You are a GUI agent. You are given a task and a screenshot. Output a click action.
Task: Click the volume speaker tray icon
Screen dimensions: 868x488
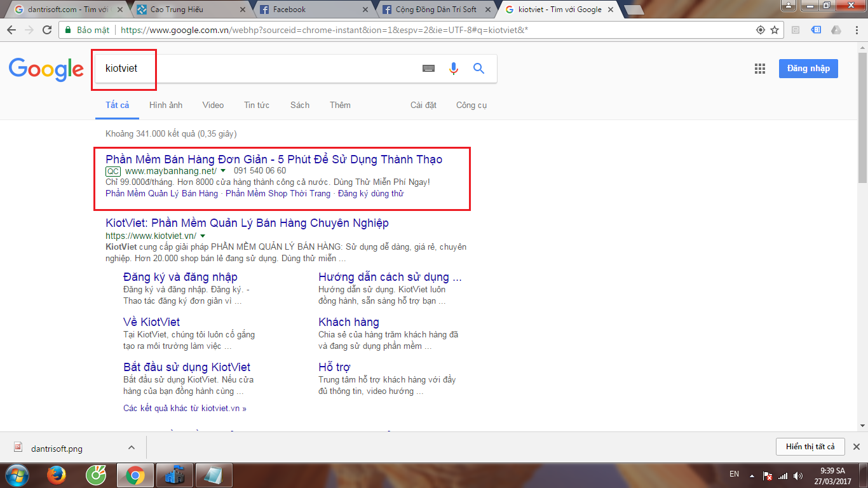click(797, 475)
